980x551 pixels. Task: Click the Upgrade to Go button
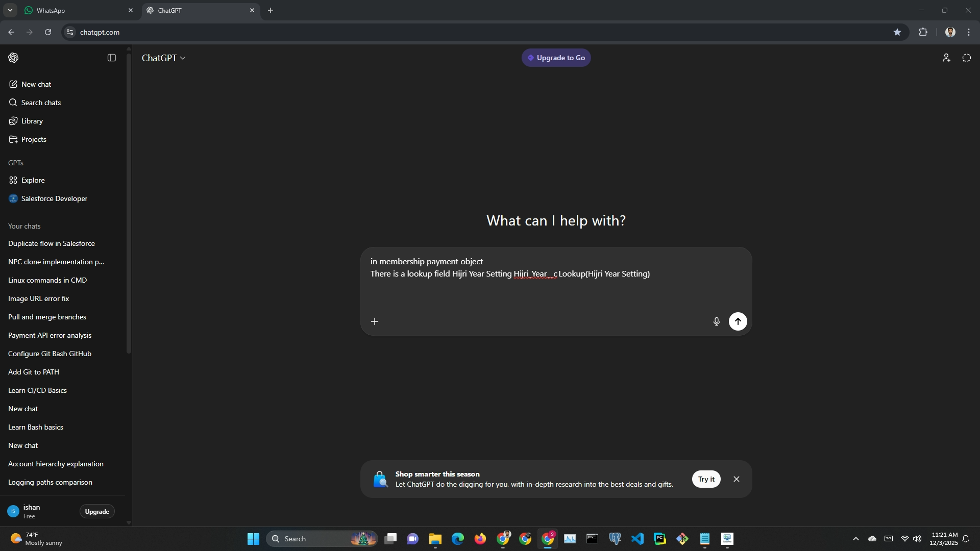point(556,58)
